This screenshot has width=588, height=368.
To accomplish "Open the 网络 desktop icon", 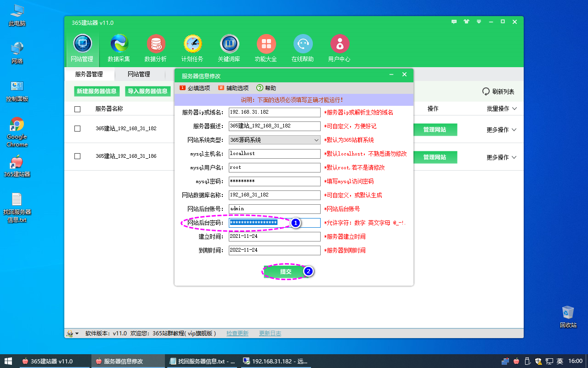I will point(17,52).
